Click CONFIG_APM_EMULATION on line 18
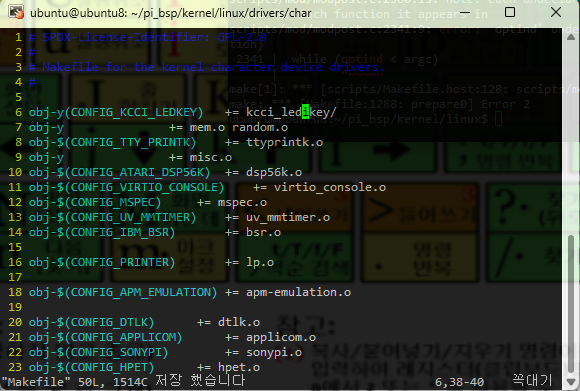580x391 pixels. point(141,292)
